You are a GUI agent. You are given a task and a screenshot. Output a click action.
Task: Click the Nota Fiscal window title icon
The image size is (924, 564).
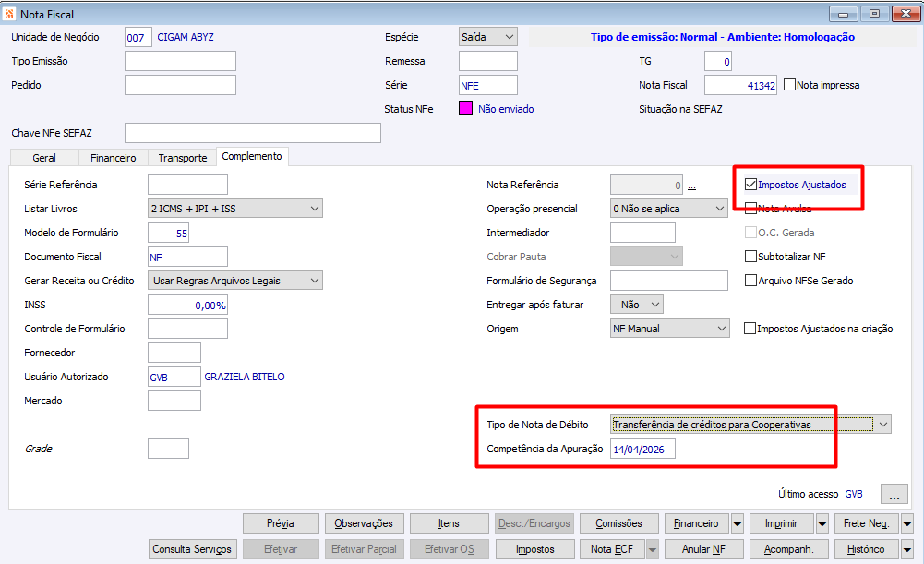(x=9, y=14)
